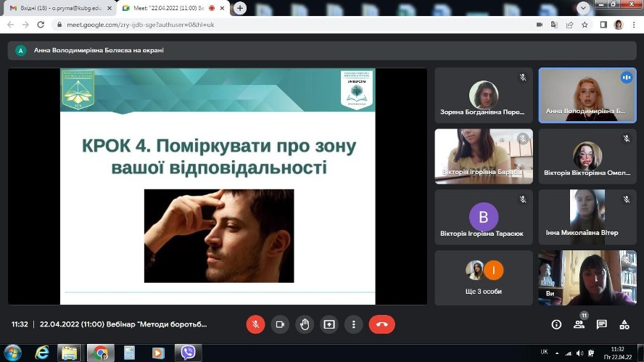This screenshot has width=644, height=362.
Task: Open the taskbar clock and date
Action: (618, 353)
